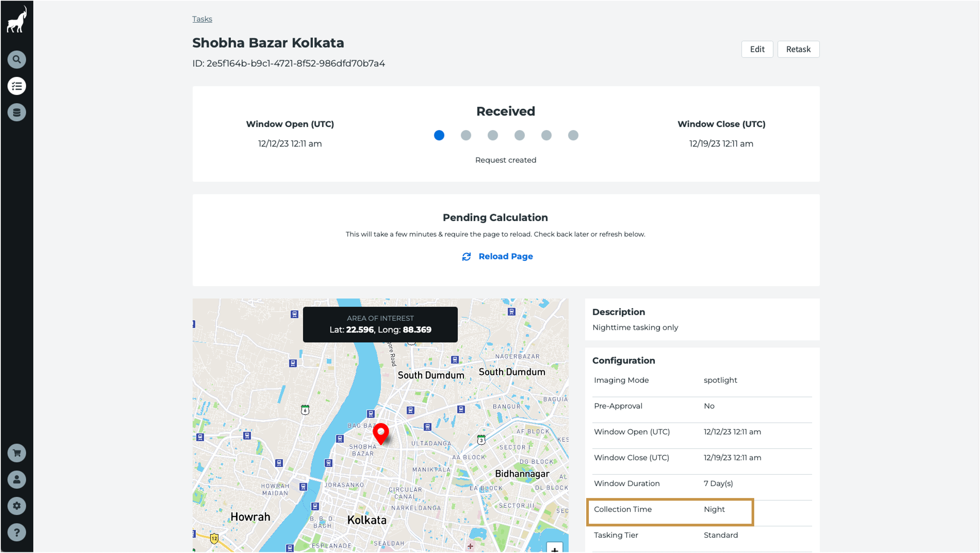This screenshot has width=980, height=553.
Task: Click the route 3 highway shield on the map
Action: pos(481,440)
